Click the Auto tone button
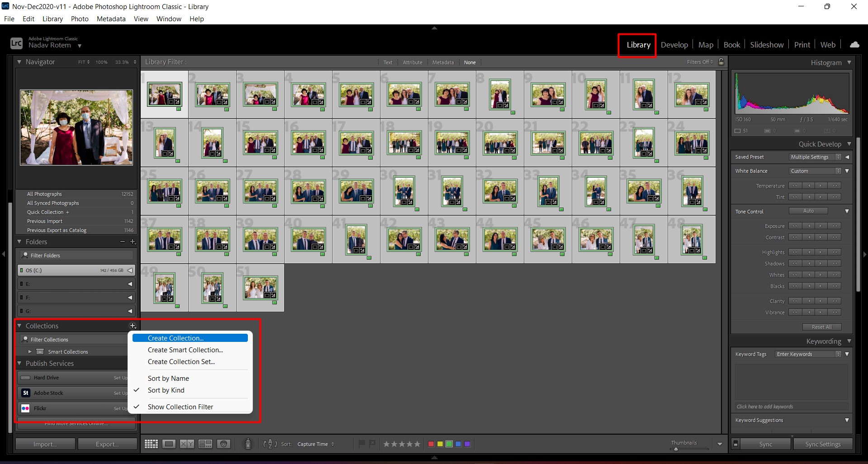Screen dimensions: 868x464 point(808,211)
